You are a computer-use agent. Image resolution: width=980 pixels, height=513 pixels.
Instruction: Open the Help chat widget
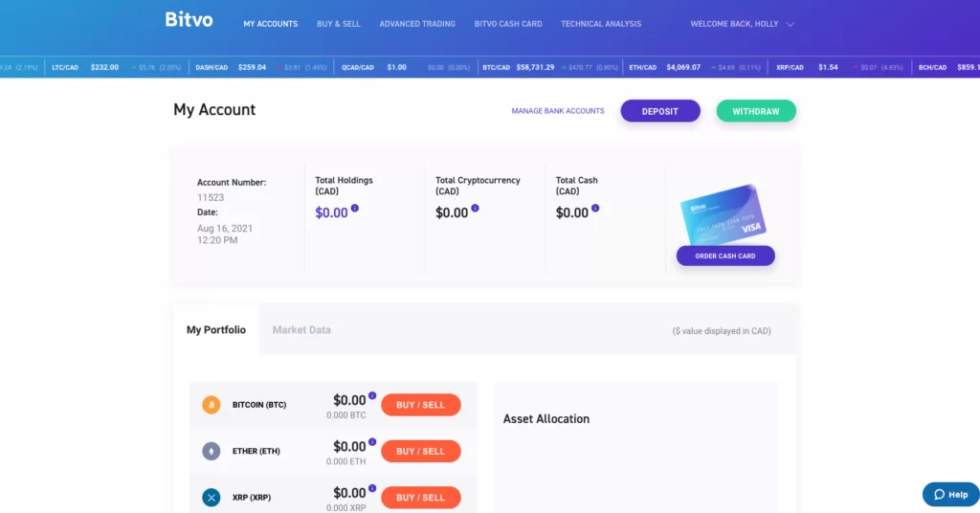click(x=950, y=494)
